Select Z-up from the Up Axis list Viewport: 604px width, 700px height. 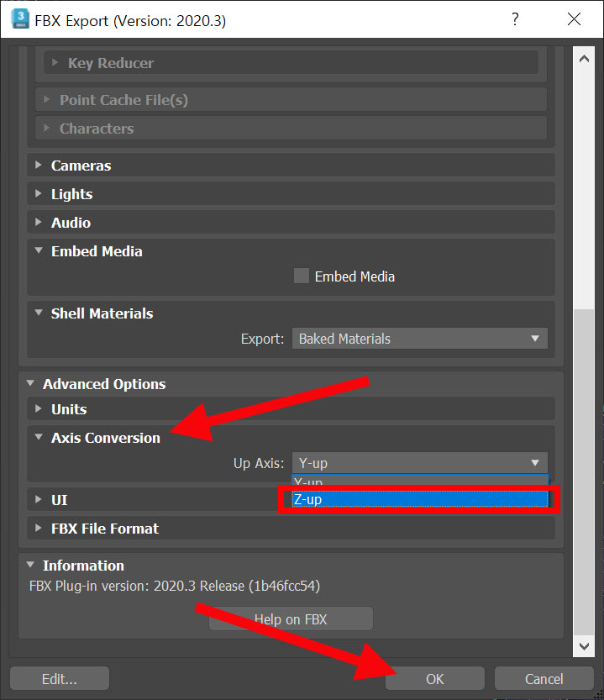pos(420,499)
